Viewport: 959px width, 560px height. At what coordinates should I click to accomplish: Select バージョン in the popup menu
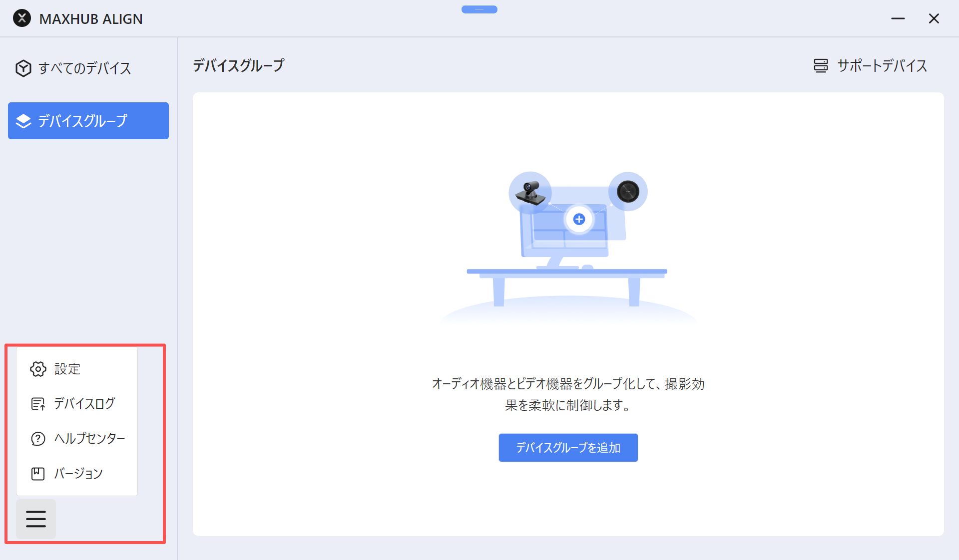point(78,474)
